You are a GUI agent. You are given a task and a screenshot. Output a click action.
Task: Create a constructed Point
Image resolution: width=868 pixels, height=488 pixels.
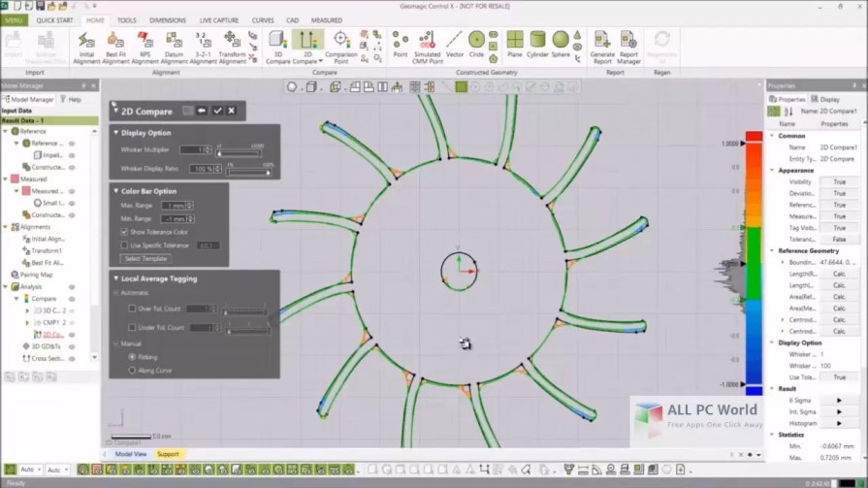[x=401, y=45]
